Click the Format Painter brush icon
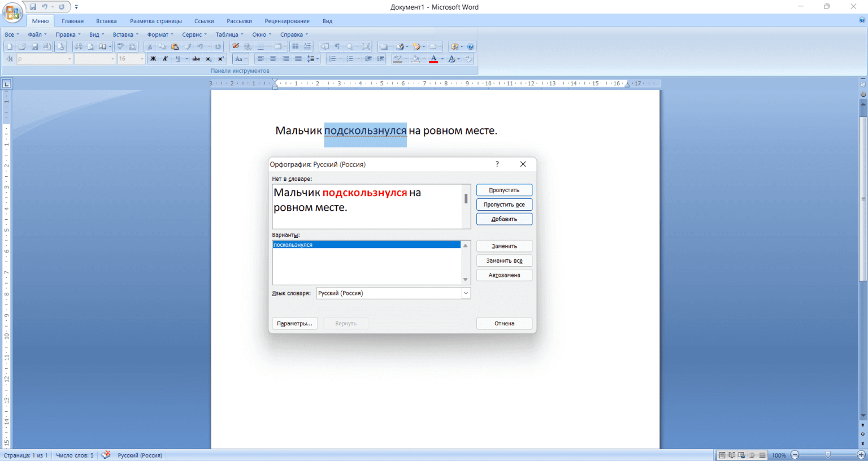Screen dimensions: 868x461 pyautogui.click(x=188, y=46)
